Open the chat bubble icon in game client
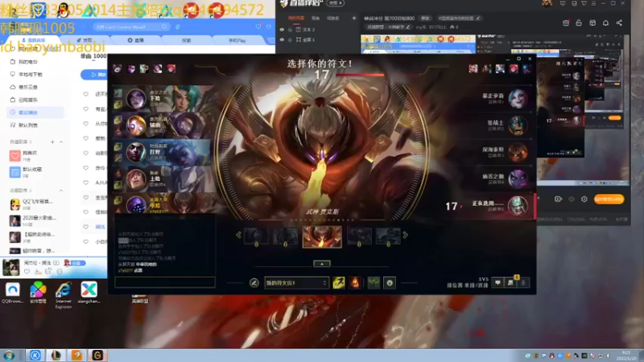644x362 pixels. pyautogui.click(x=497, y=282)
